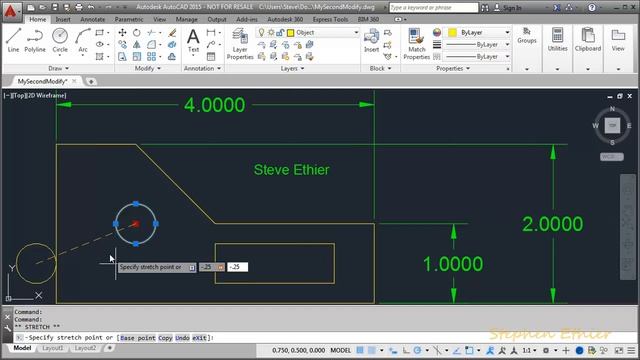Click Copy option in command line
This screenshot has width=640, height=360.
click(x=165, y=338)
